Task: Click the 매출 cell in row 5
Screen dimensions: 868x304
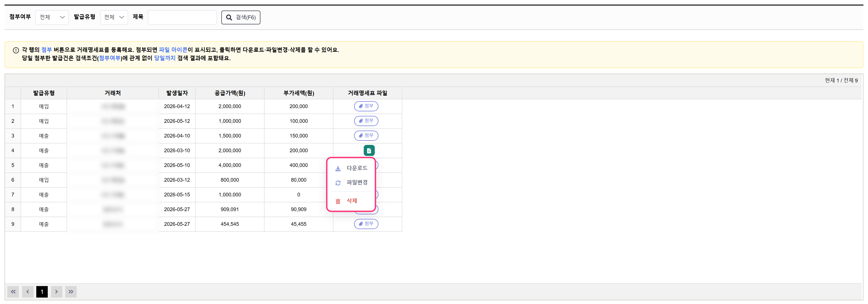Action: point(44,165)
